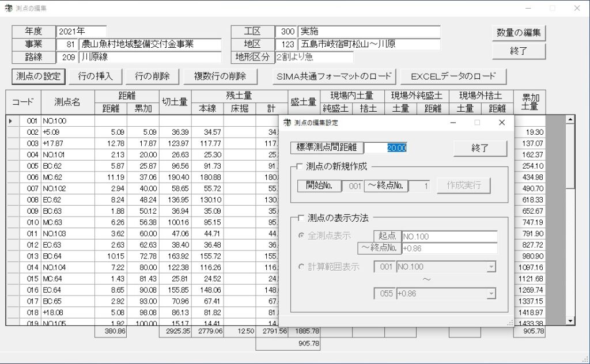Click 終了 in the main window
Screen dimensions: 590x364
(x=519, y=51)
